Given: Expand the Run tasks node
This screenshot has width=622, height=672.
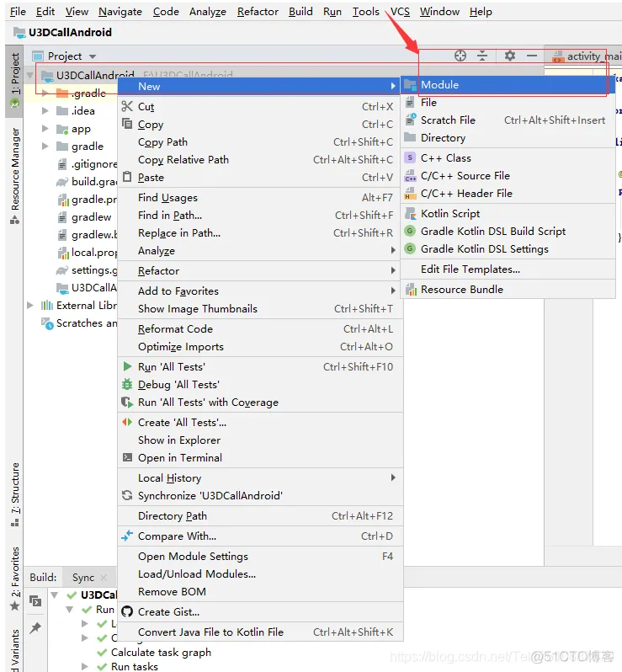Looking at the screenshot, I should (85, 666).
